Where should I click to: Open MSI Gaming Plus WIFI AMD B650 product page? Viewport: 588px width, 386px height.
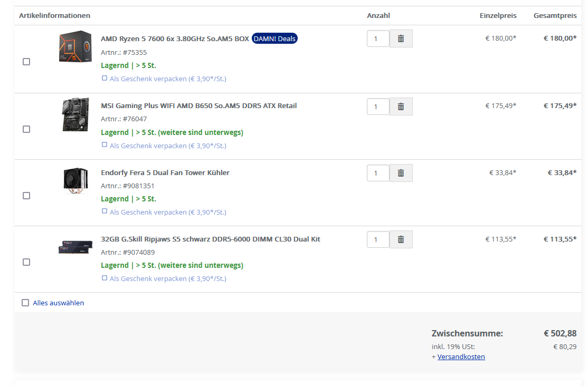199,105
